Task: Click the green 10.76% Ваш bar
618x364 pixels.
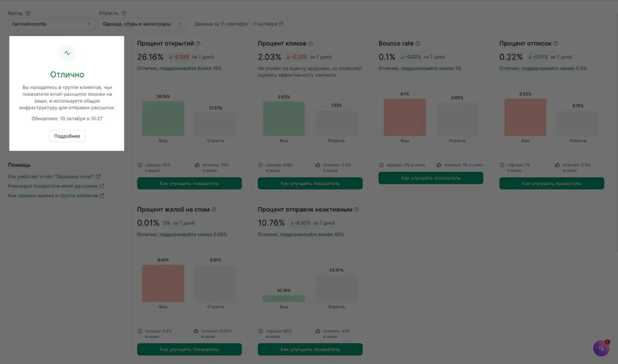Action: coord(284,299)
